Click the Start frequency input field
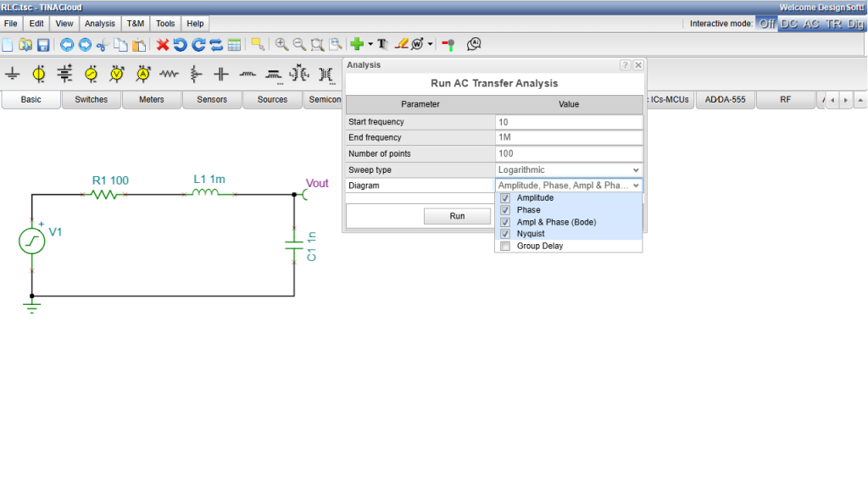Image resolution: width=868 pixels, height=488 pixels. (x=569, y=122)
